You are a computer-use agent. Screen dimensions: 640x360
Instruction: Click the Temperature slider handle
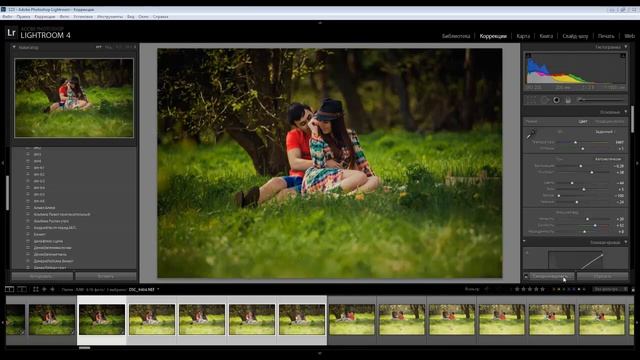(x=576, y=142)
